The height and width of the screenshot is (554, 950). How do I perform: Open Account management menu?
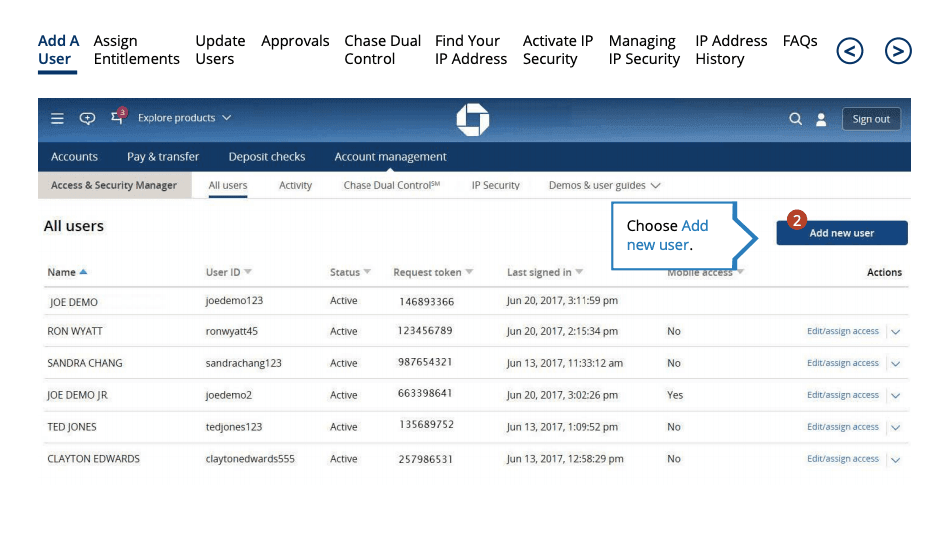click(390, 156)
